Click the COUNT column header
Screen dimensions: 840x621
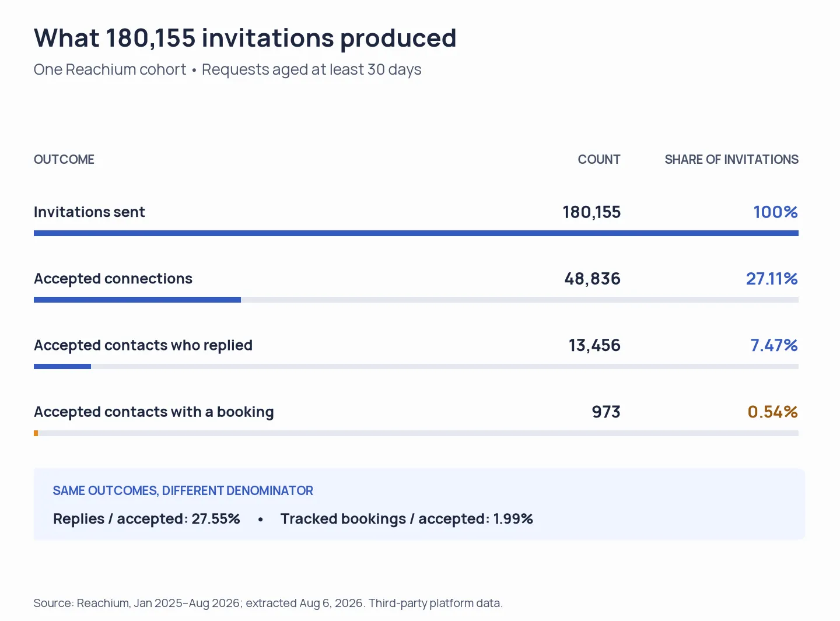[x=599, y=159]
